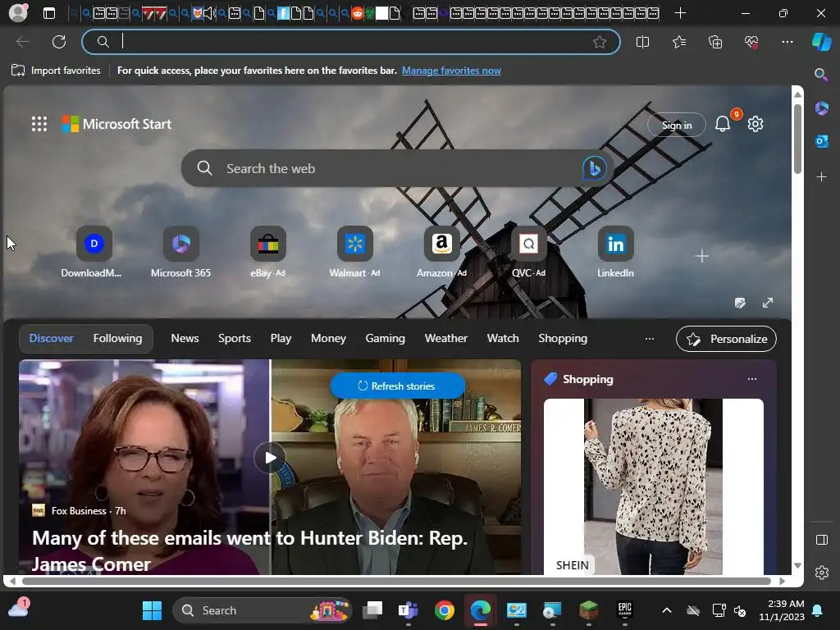Open Collections icon in toolbar
This screenshot has width=840, height=630.
[x=715, y=42]
